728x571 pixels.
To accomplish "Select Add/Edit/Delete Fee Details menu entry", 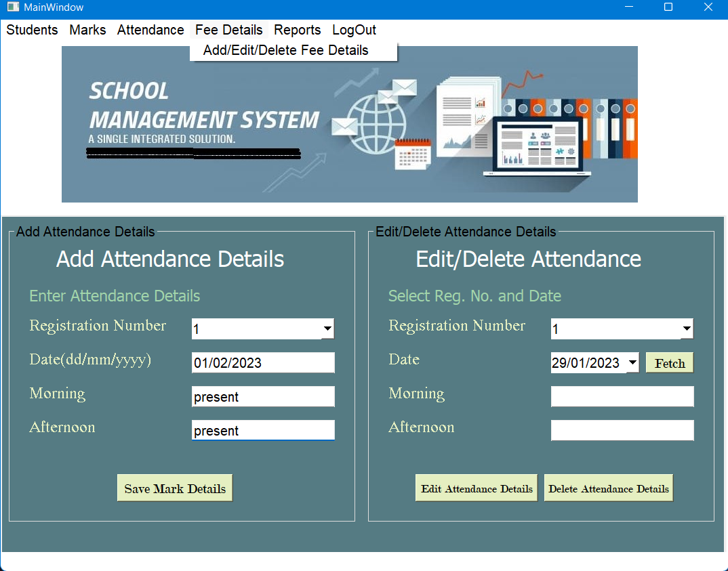I will 284,50.
